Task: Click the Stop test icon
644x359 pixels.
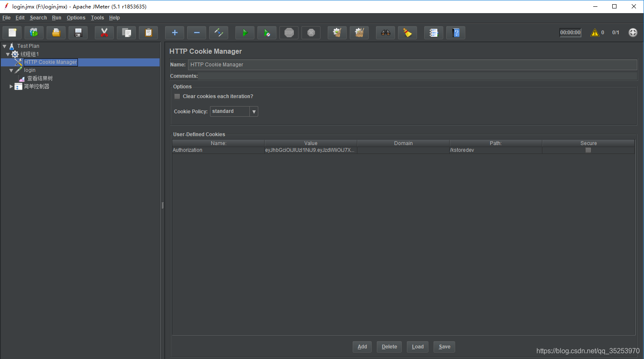Action: pyautogui.click(x=289, y=33)
